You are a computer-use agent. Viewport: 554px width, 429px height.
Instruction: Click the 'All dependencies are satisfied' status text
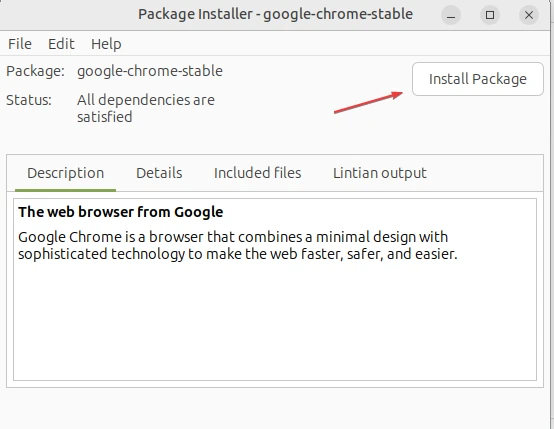[x=146, y=108]
